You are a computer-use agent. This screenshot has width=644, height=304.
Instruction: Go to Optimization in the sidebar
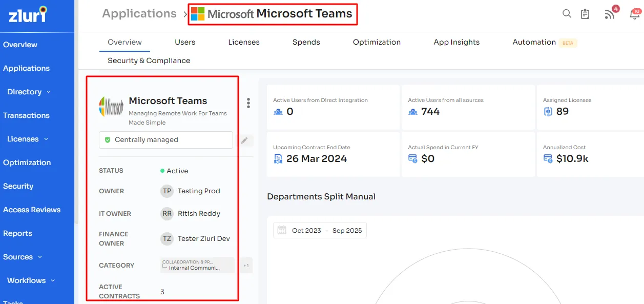pos(27,163)
